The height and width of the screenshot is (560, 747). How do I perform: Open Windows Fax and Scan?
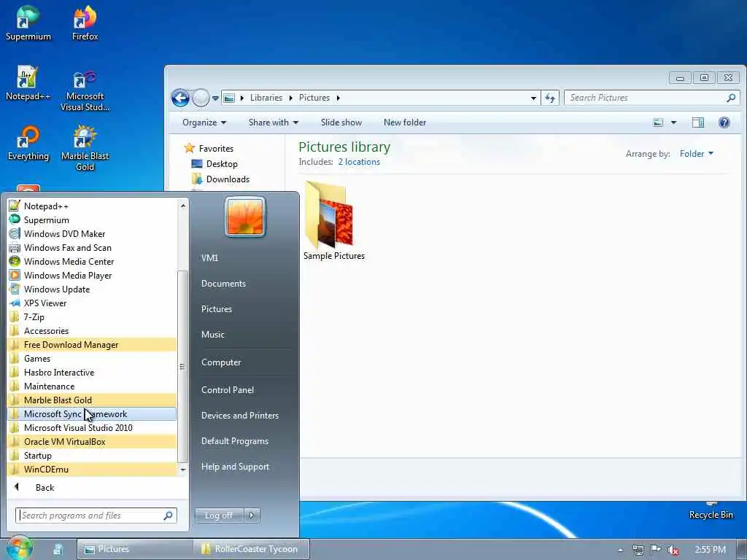[x=92, y=248]
